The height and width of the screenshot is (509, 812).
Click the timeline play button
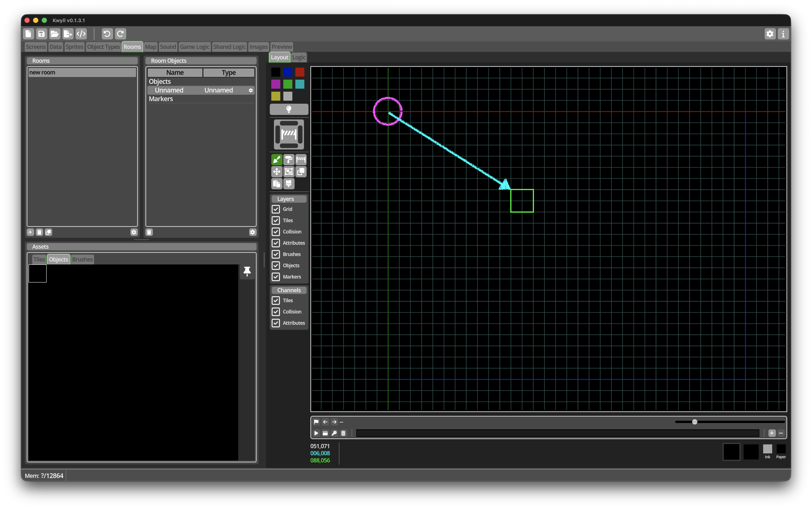pyautogui.click(x=316, y=433)
